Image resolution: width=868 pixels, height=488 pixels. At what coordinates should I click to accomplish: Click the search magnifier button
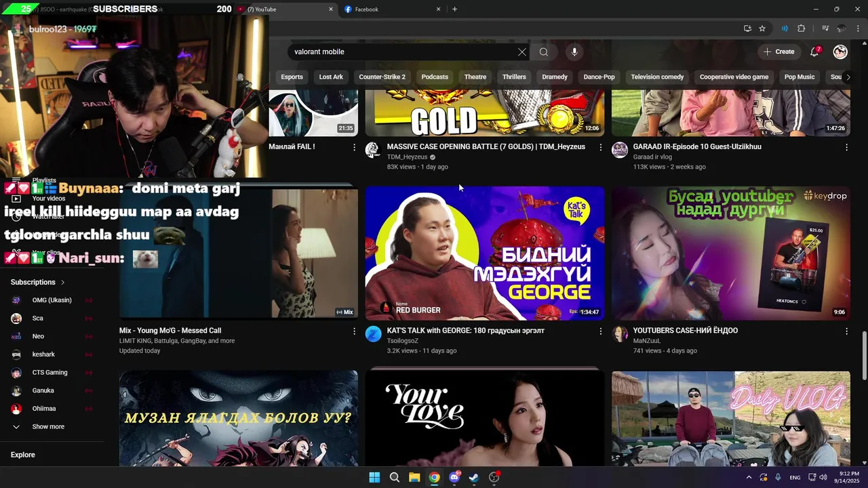[544, 52]
